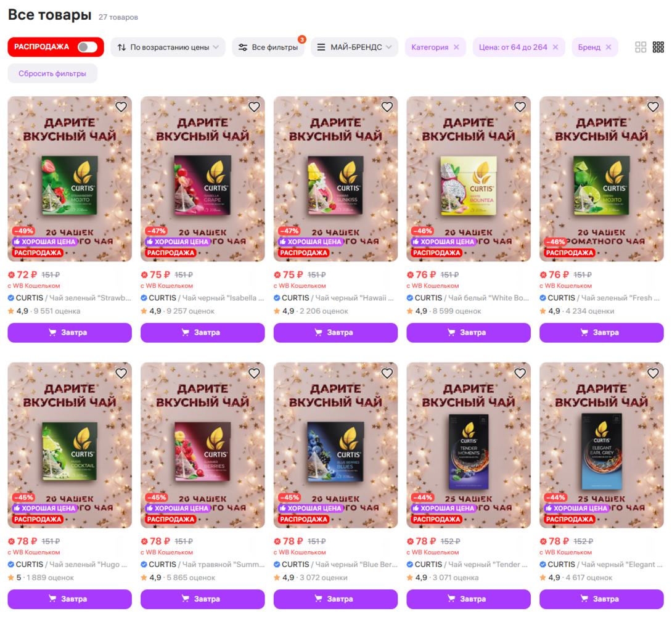Favorite the Blue Berries Blues tea
Viewport: 672px width, 619px height.
[387, 374]
